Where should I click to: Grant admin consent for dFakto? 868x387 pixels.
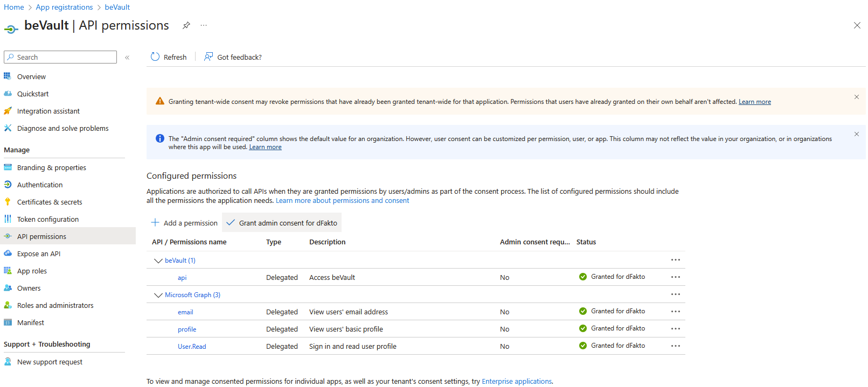pos(282,223)
